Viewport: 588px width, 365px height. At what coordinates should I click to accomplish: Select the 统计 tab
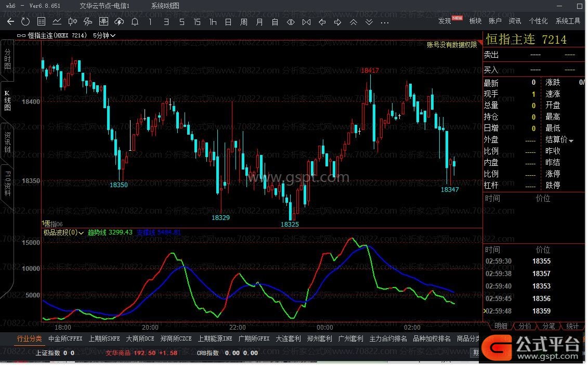[x=572, y=326]
